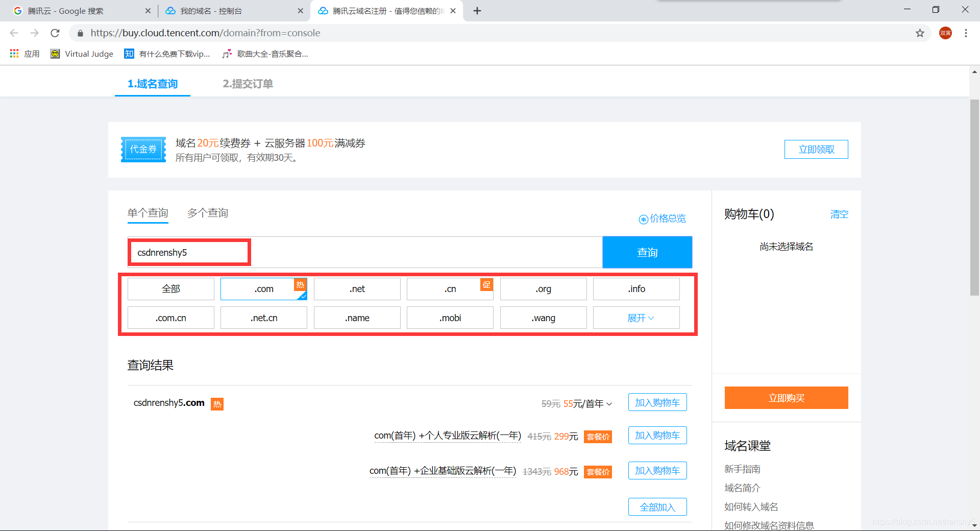Click the browser back arrow
The image size is (980, 531).
[14, 33]
